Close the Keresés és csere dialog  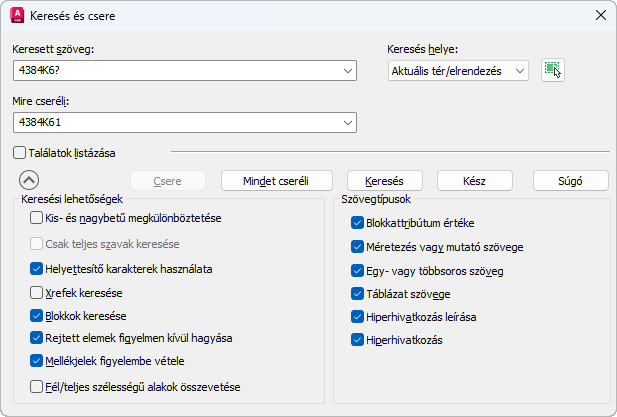[x=600, y=15]
